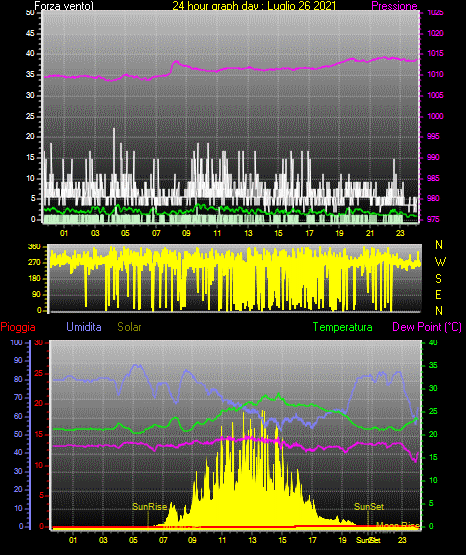Click the 45 wind speed axis value
466x555 pixels.
point(30,34)
